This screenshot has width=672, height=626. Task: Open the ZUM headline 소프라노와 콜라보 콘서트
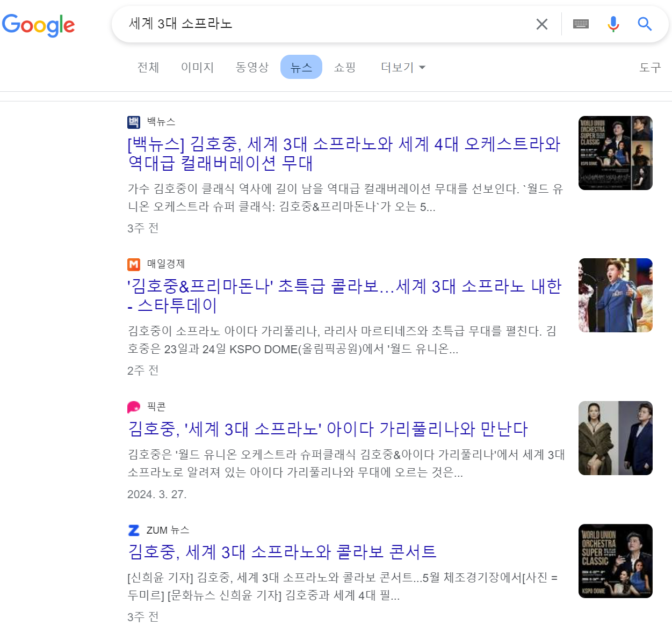[x=282, y=551]
